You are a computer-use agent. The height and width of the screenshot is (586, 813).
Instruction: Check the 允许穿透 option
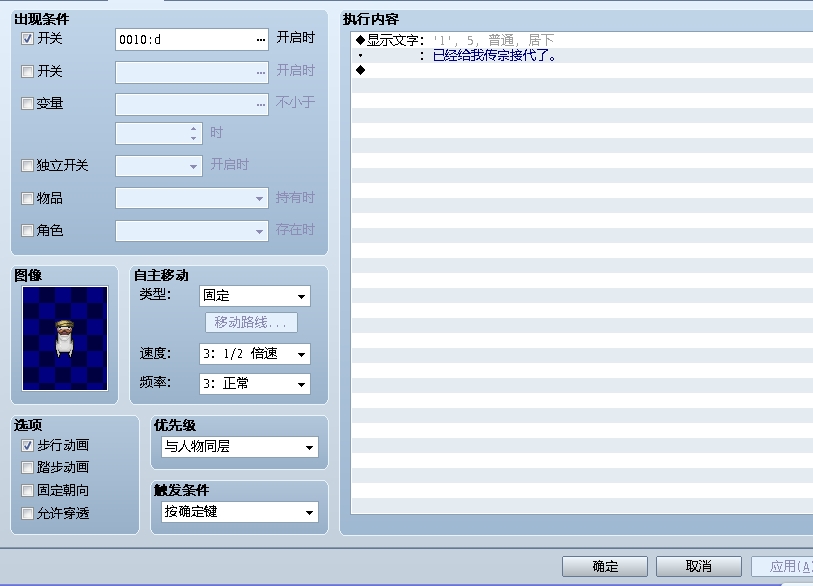point(27,513)
